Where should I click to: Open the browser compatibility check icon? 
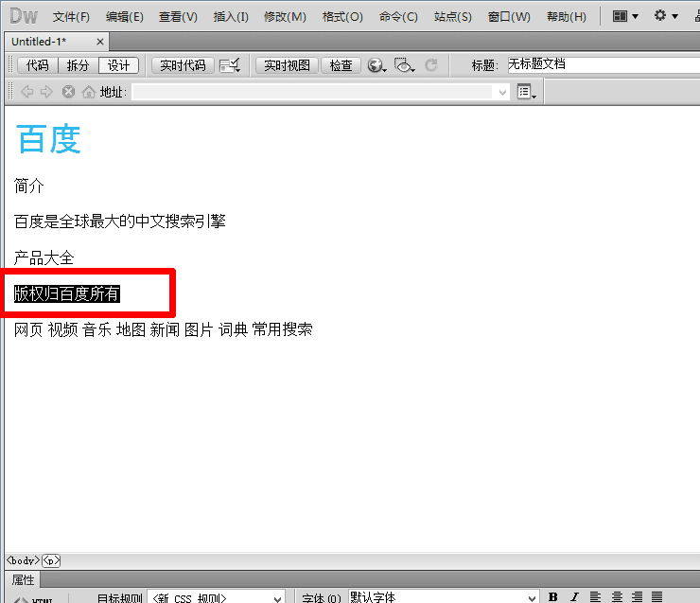click(230, 65)
